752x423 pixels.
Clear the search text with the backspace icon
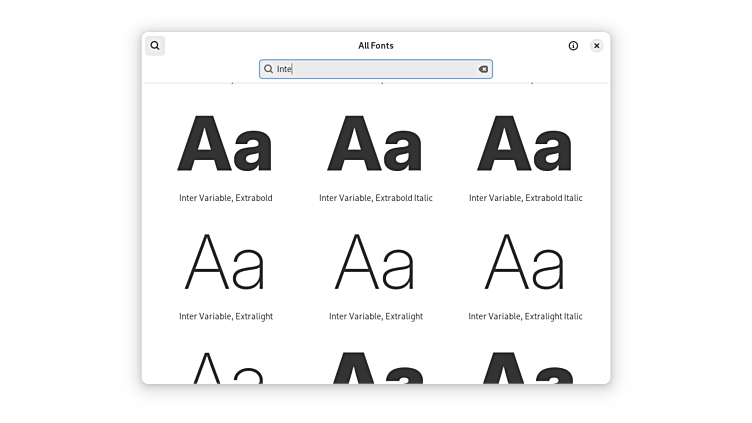483,69
